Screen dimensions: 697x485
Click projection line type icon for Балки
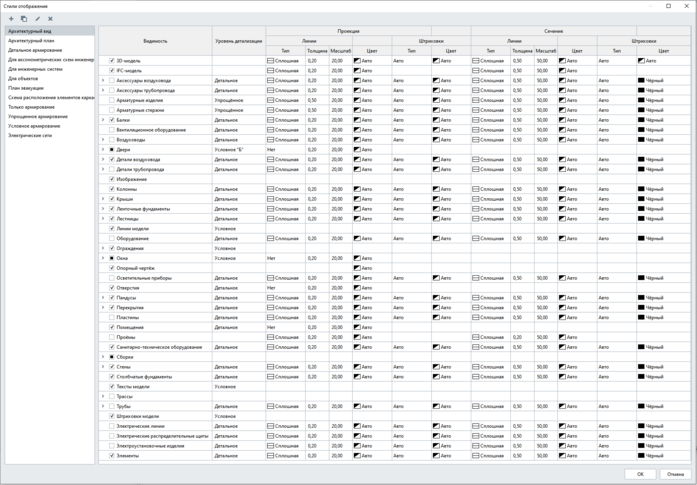tap(270, 120)
